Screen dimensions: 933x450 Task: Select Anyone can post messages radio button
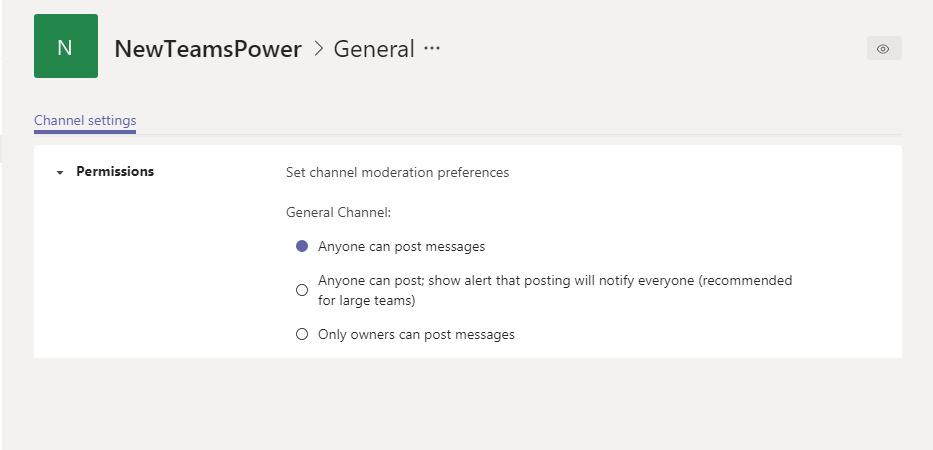coord(302,246)
